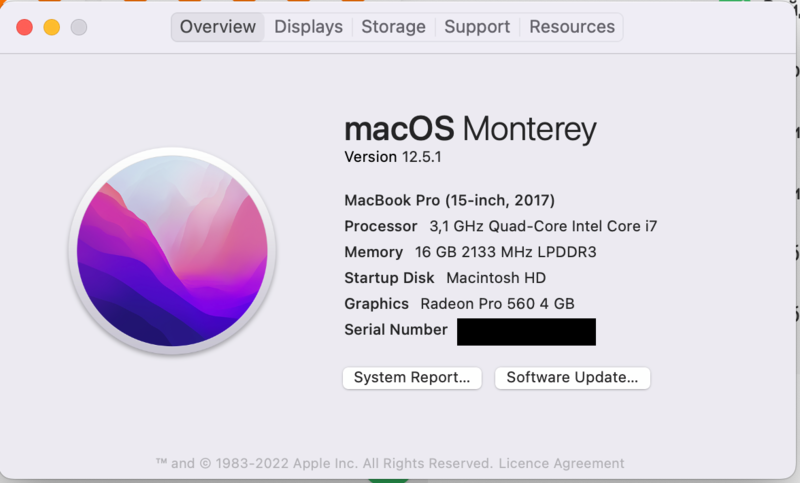
Task: Click the blacked-out serial number field
Action: pos(526,332)
